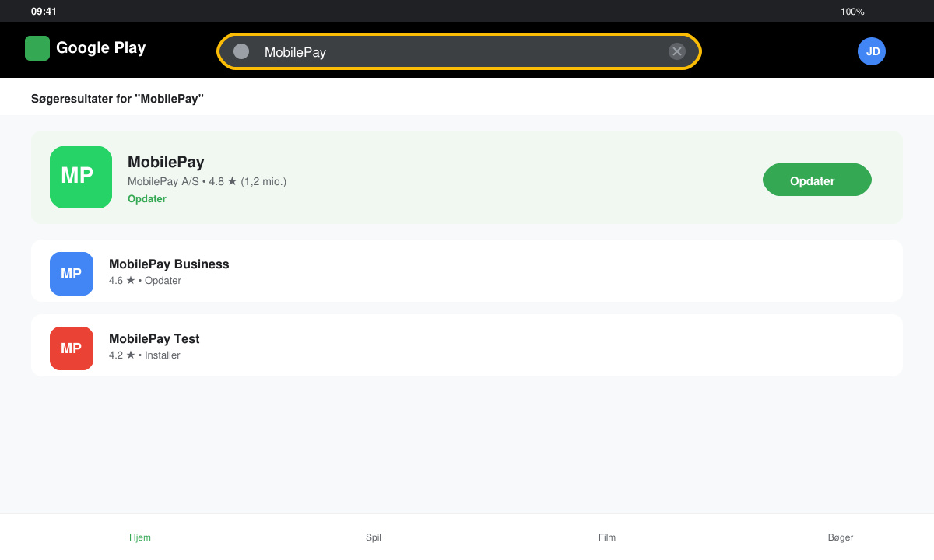The image size is (934, 560).
Task: Clear the MobilePay search text
Action: [x=677, y=51]
